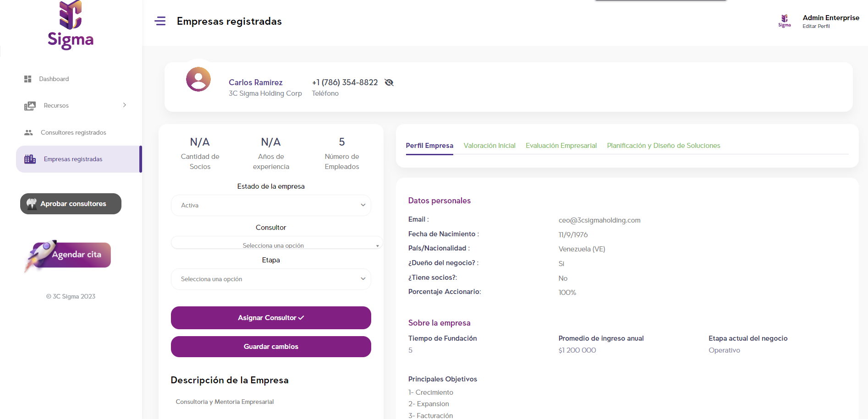Viewport: 868px width, 419px height.
Task: Expand the Recursos submenu chevron
Action: coord(125,105)
